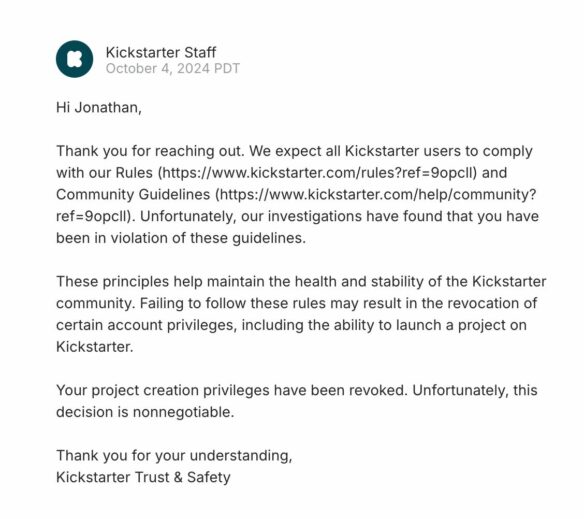Click the word 'Rules' before the first URL
The width and height of the screenshot is (584, 519).
click(134, 173)
